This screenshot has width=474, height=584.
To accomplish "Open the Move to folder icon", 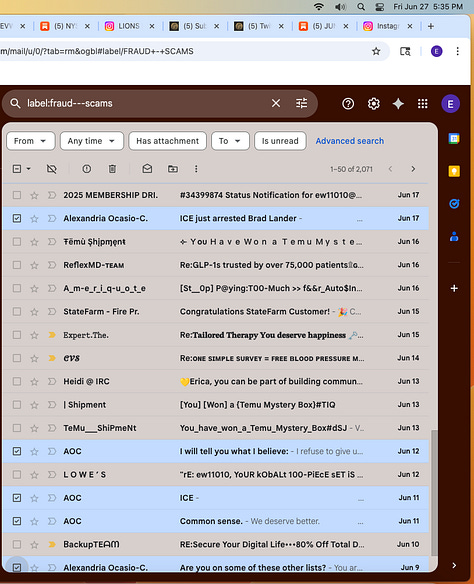I will pyautogui.click(x=173, y=169).
